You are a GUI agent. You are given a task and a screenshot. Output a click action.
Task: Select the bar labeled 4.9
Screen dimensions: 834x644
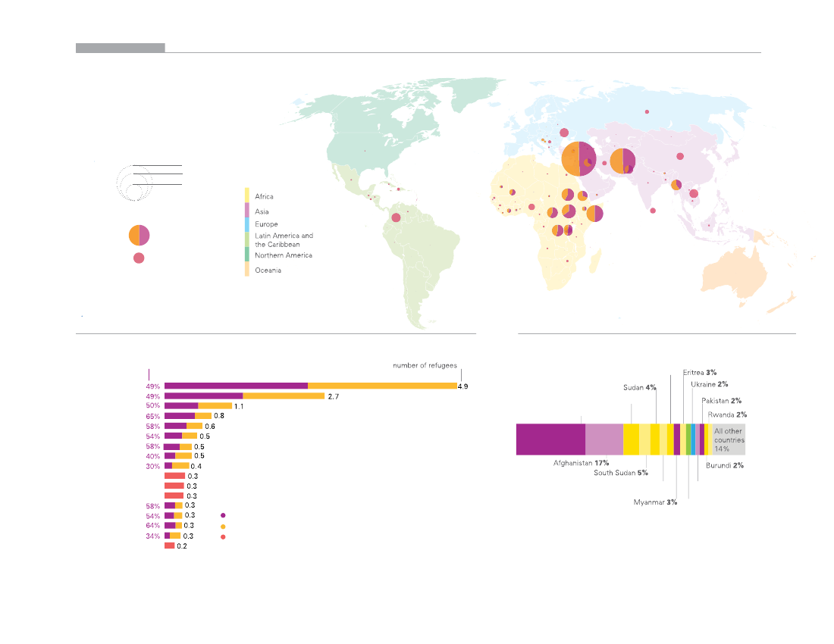tap(310, 386)
